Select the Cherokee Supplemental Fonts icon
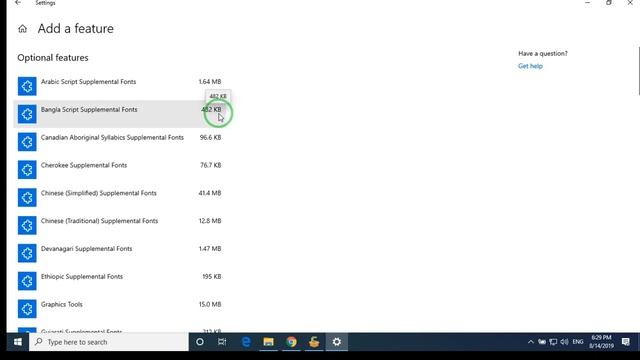This screenshot has height=360, width=640. pyautogui.click(x=27, y=169)
